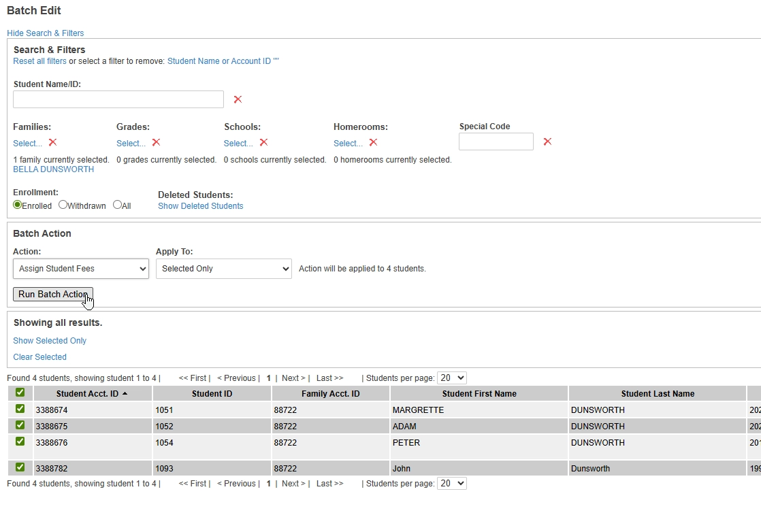Click into the Student Name/ID text field
Image resolution: width=761 pixels, height=532 pixels.
118,99
